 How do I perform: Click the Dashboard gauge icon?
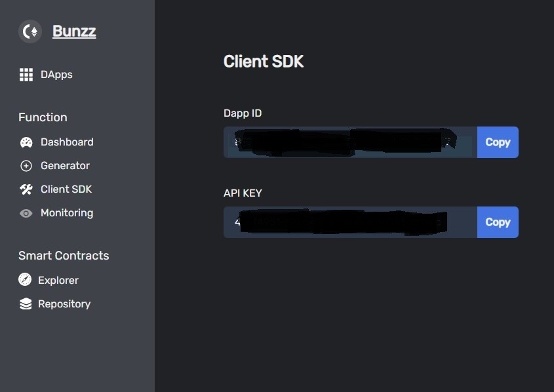coord(26,142)
